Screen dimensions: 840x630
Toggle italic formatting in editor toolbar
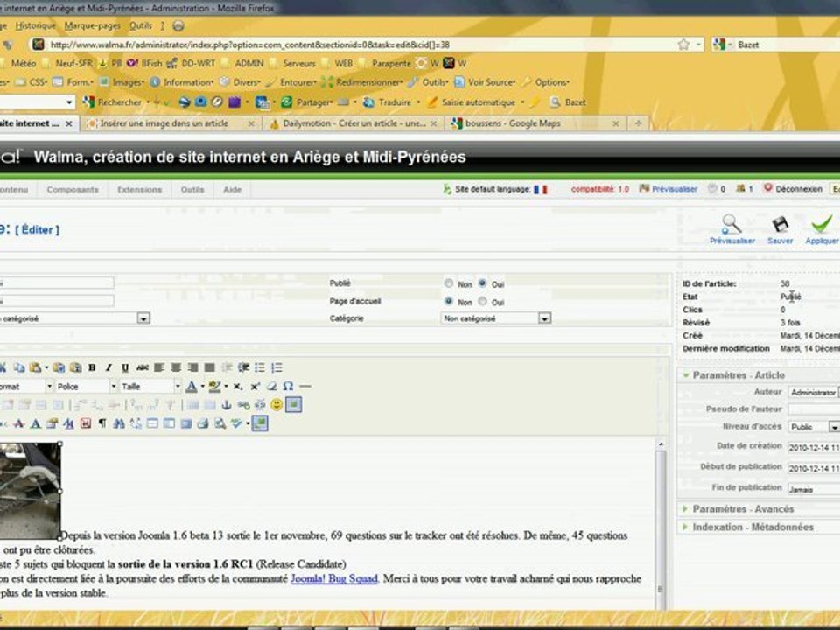click(108, 367)
